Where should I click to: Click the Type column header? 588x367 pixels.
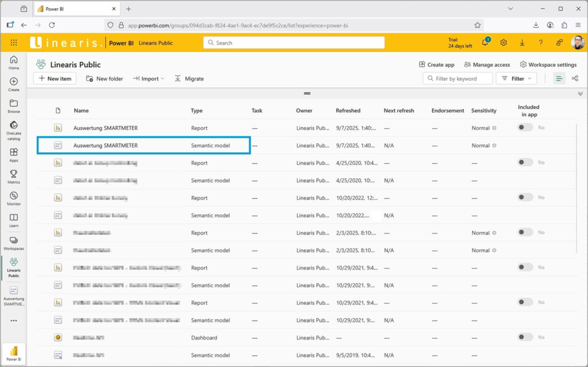[x=196, y=110]
